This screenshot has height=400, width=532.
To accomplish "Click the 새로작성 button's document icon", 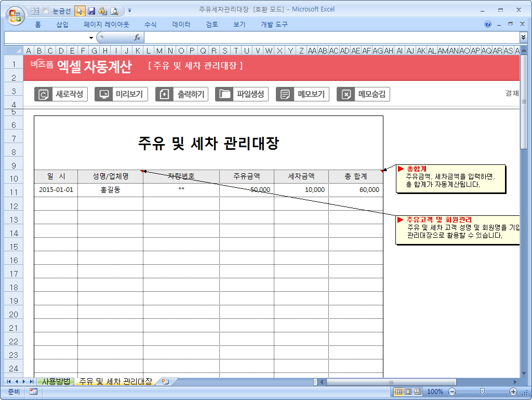I will 44,94.
